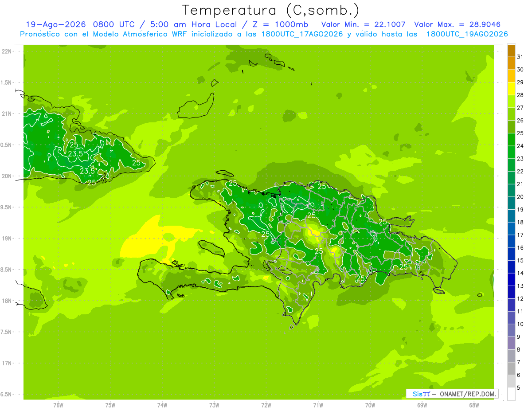This screenshot has width=532, height=411.
Task: Click the 17N latitude axis label
Action: pos(6,363)
